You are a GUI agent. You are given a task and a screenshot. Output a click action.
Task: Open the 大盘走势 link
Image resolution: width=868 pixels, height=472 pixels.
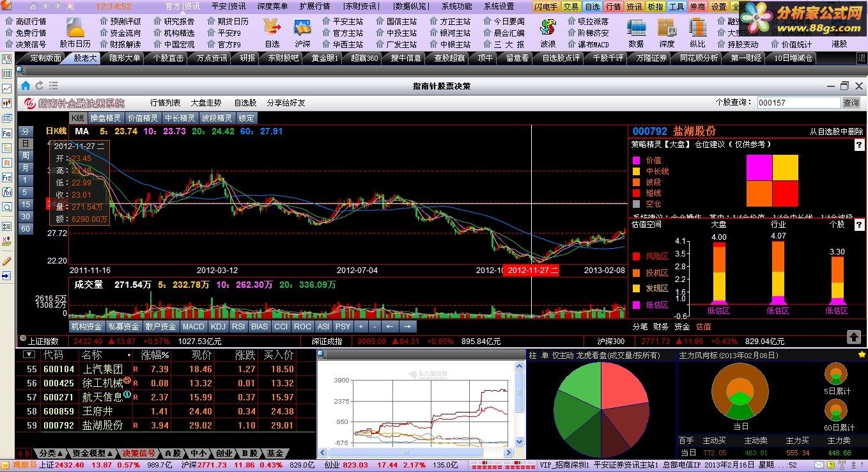pyautogui.click(x=206, y=102)
